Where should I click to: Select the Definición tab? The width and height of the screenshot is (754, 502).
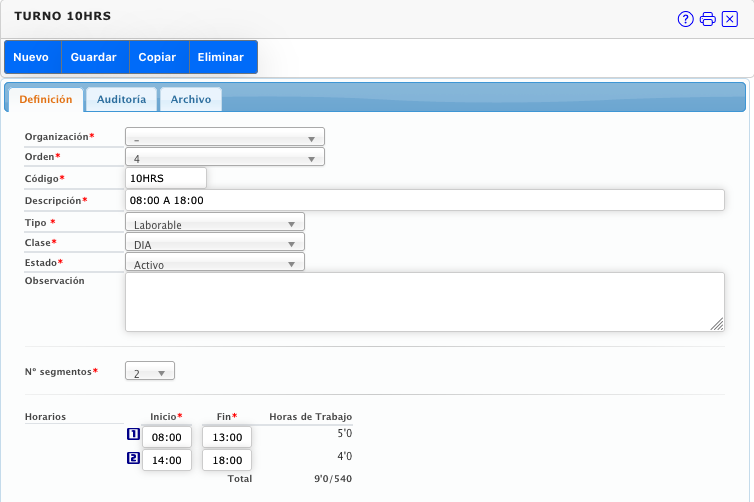46,99
